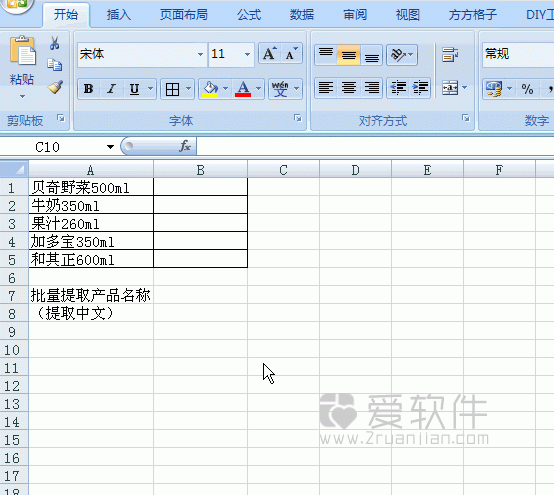Image resolution: width=554 pixels, height=495 pixels.
Task: Switch to the 页面布局 tab
Action: click(183, 15)
